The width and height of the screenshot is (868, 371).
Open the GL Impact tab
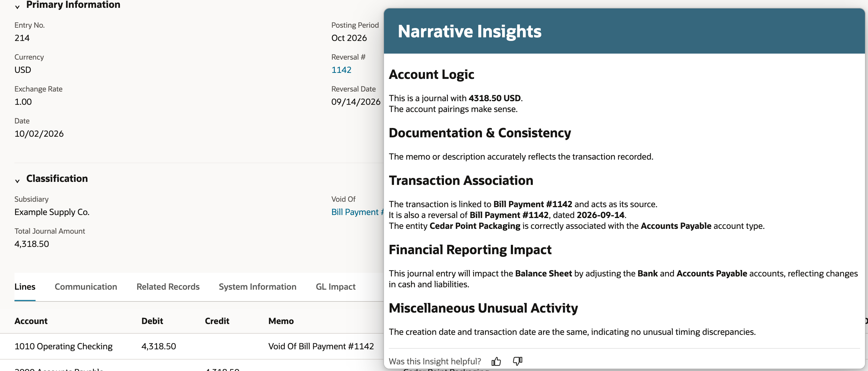(336, 286)
